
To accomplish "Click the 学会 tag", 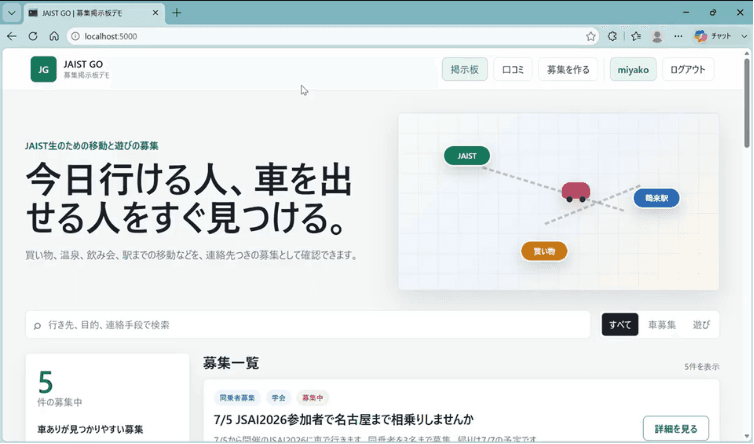I will point(278,398).
